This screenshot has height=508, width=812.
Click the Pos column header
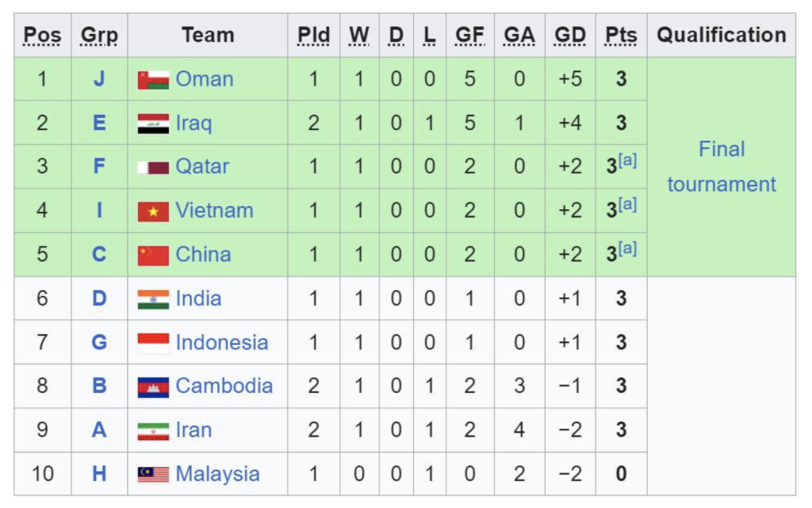pos(42,35)
